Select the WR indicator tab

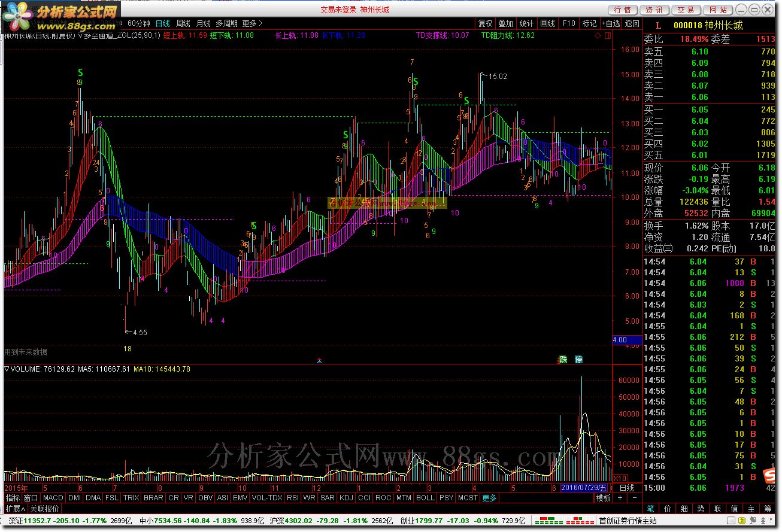point(310,498)
